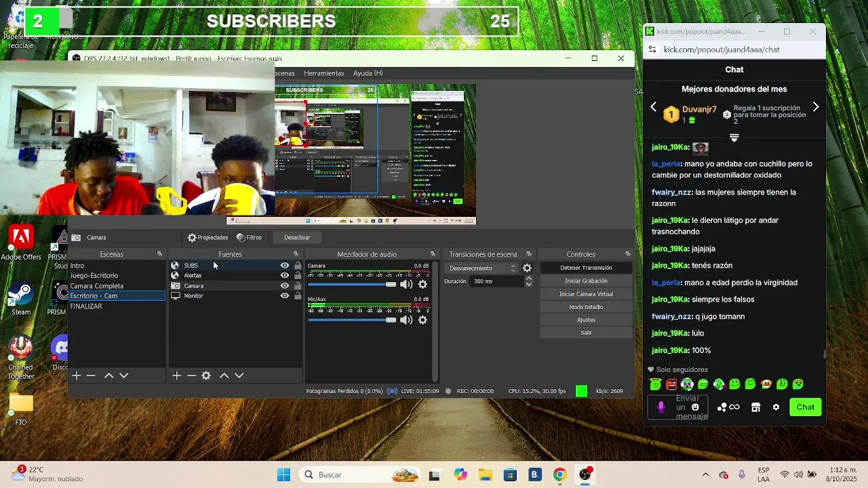Open the Kick chat settings gear icon
The width and height of the screenshot is (868, 488).
click(776, 407)
